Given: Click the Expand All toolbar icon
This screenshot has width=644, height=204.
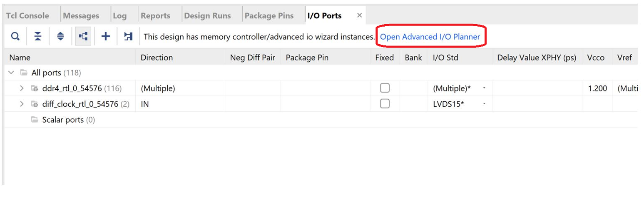Looking at the screenshot, I should (60, 37).
